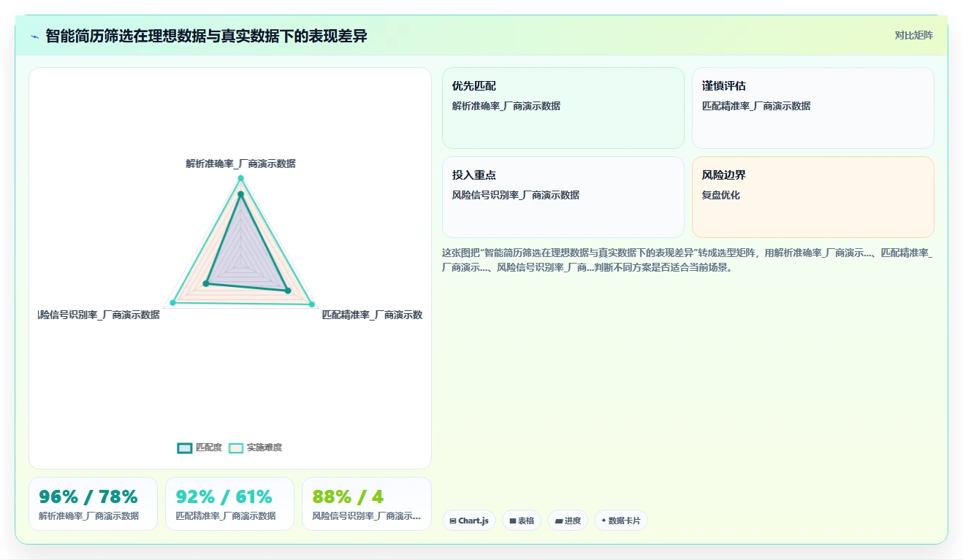Select the 88% / 4 metric card
963x560 pixels.
coord(367,504)
